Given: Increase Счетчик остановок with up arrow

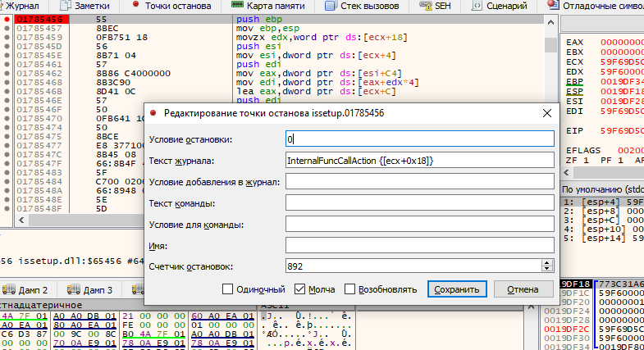Looking at the screenshot, I should 547,262.
